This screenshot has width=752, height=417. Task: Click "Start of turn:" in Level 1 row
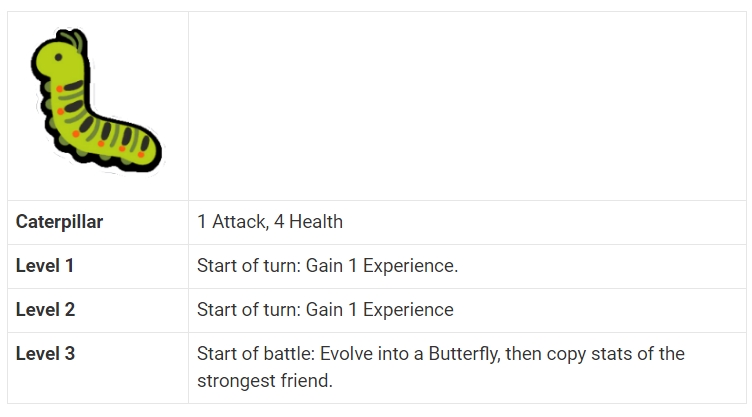point(249,266)
